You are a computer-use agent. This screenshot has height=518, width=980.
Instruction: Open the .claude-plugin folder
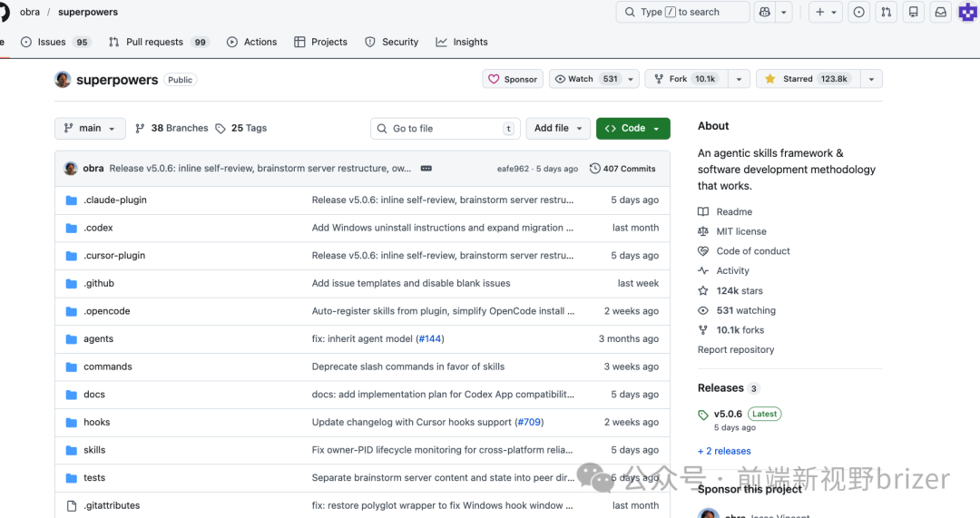(115, 200)
